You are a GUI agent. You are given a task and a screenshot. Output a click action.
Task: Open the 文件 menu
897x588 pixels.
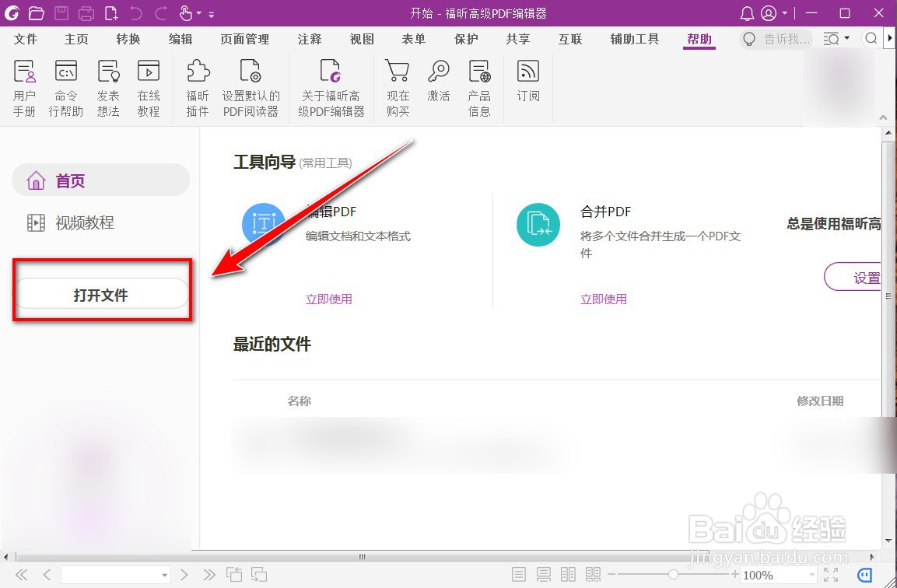25,39
